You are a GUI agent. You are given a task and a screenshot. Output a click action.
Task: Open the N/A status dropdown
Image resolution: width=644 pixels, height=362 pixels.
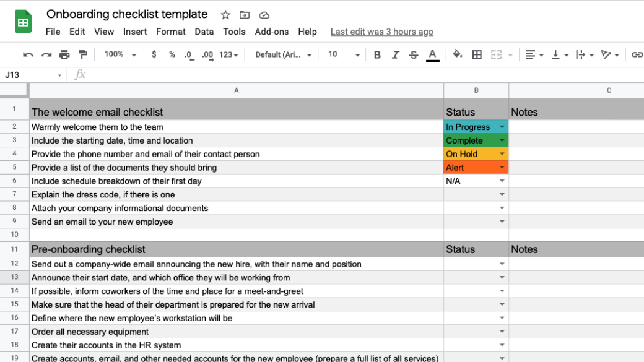(x=502, y=181)
